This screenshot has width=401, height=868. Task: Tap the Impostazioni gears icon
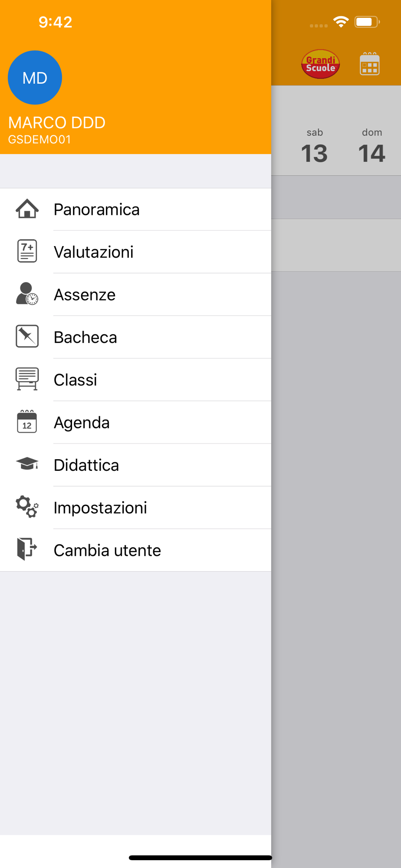(27, 506)
